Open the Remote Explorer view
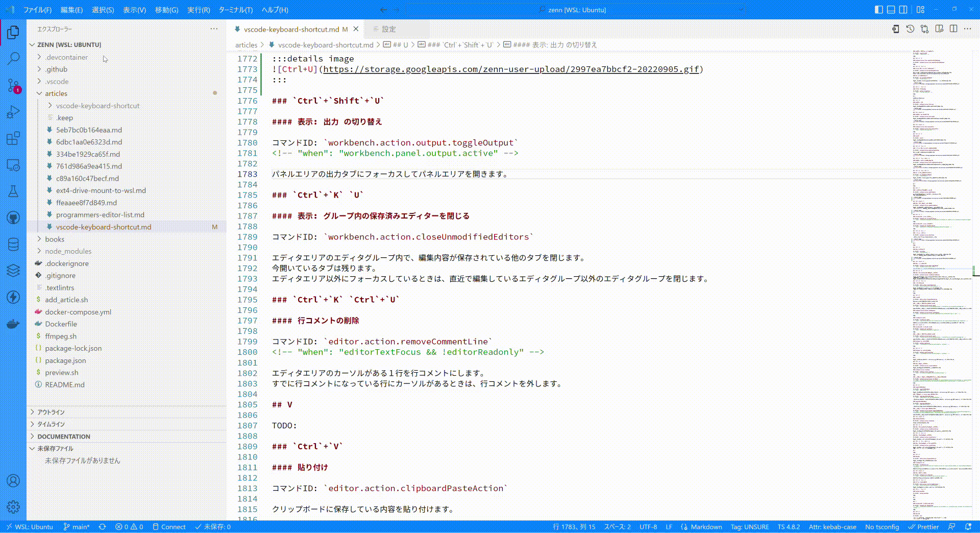Viewport: 980px width, 533px height. (x=13, y=165)
